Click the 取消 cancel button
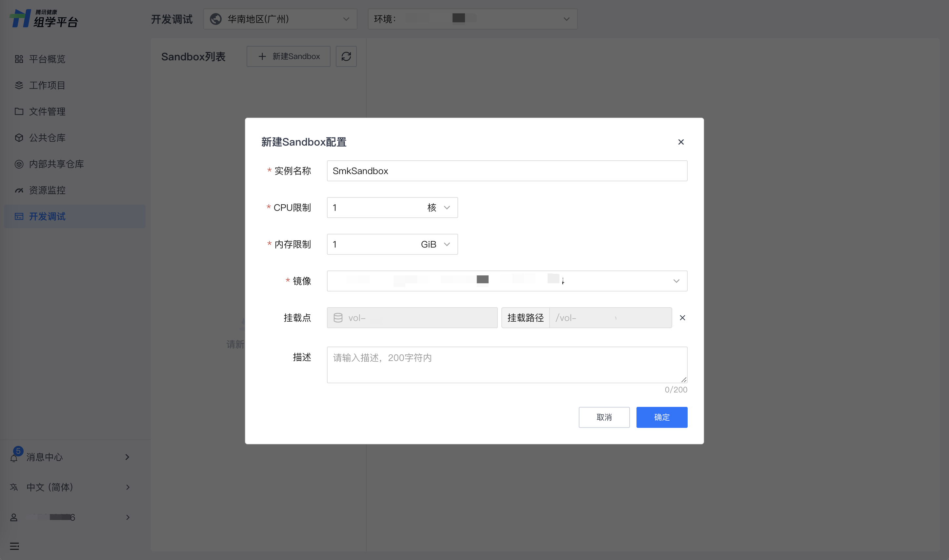 [x=604, y=417]
